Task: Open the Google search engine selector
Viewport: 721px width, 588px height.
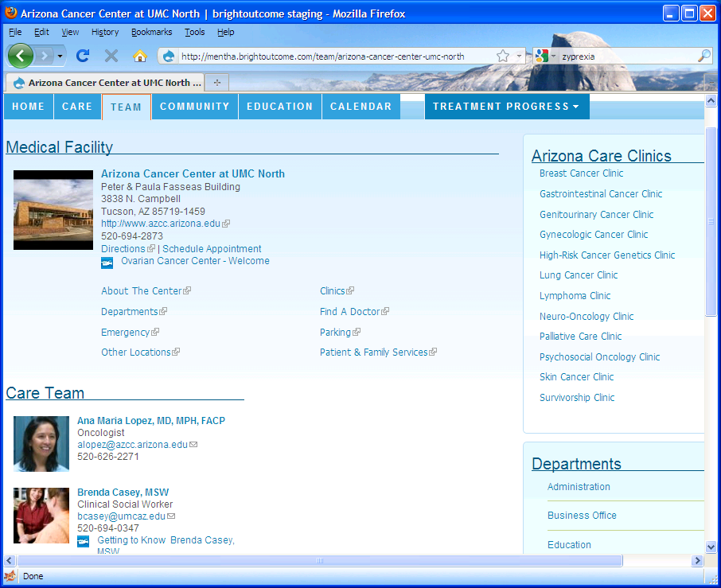Action: click(x=545, y=56)
